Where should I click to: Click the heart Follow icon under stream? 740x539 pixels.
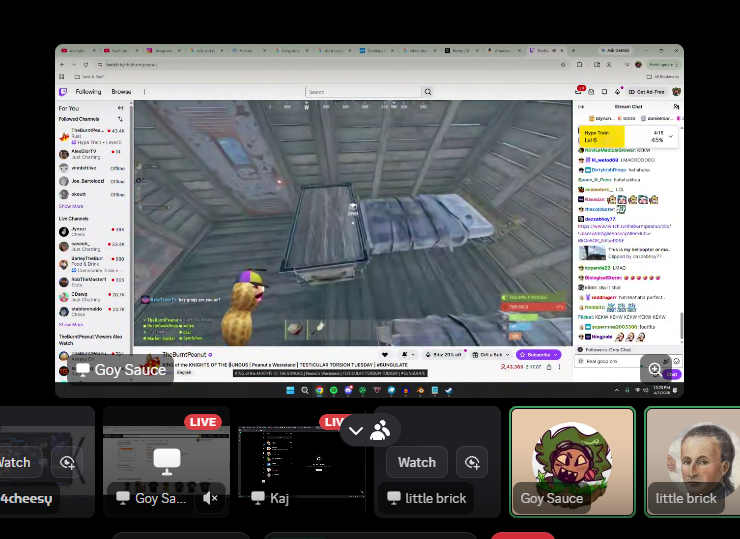[x=385, y=354]
